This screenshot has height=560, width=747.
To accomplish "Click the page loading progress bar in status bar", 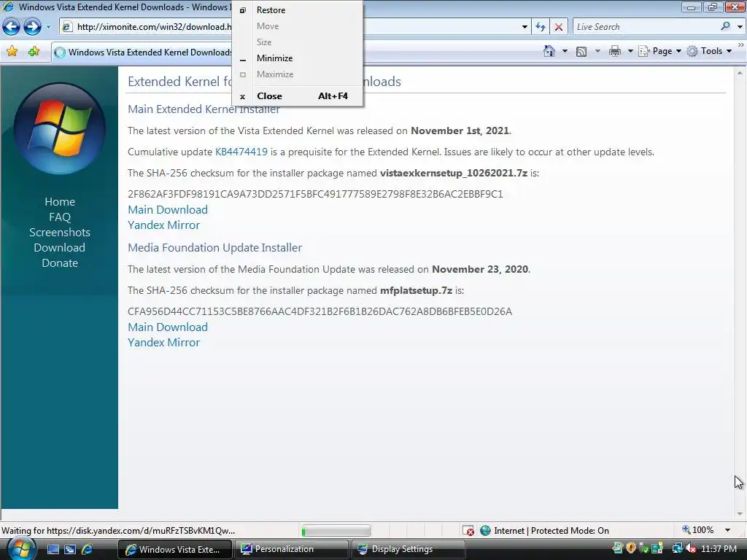I will [336, 531].
